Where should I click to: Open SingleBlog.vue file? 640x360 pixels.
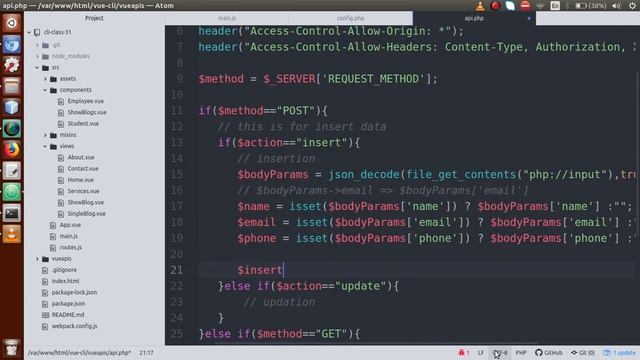pyautogui.click(x=87, y=214)
